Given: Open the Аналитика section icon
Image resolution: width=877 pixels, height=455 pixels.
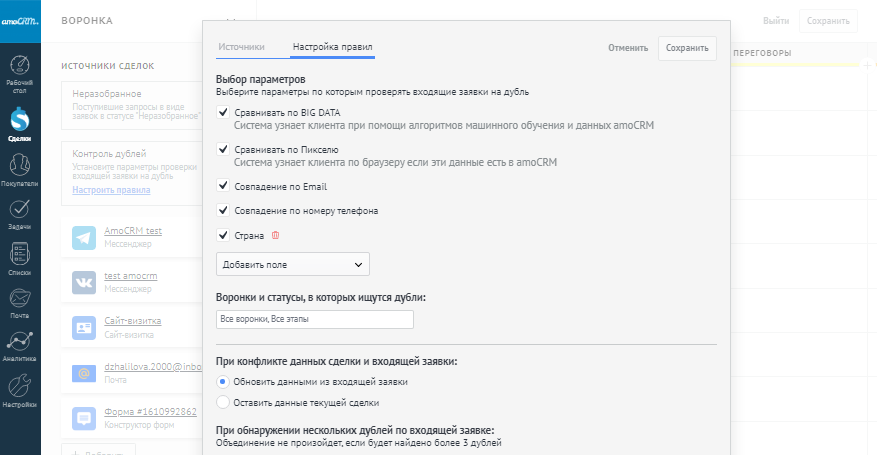Looking at the screenshot, I should pyautogui.click(x=20, y=345).
